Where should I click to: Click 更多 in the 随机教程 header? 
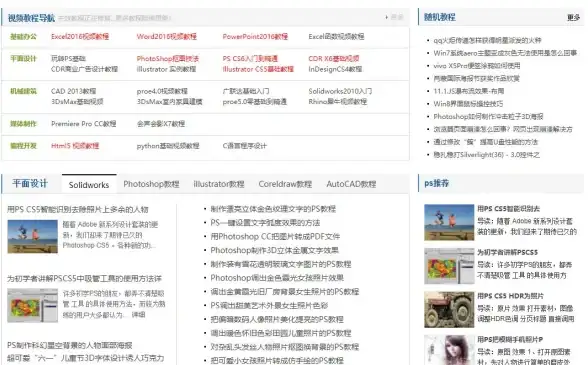click(x=573, y=17)
